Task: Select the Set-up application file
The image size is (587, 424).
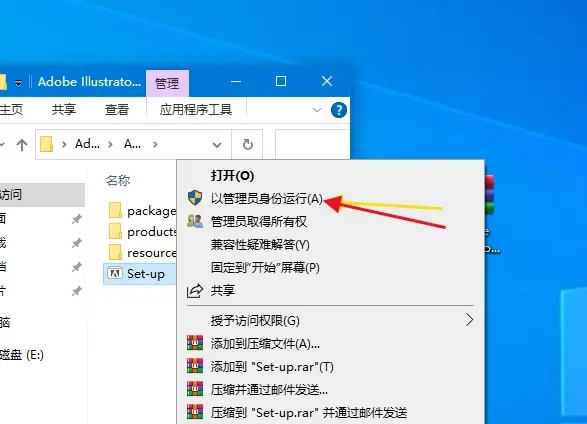Action: (140, 274)
